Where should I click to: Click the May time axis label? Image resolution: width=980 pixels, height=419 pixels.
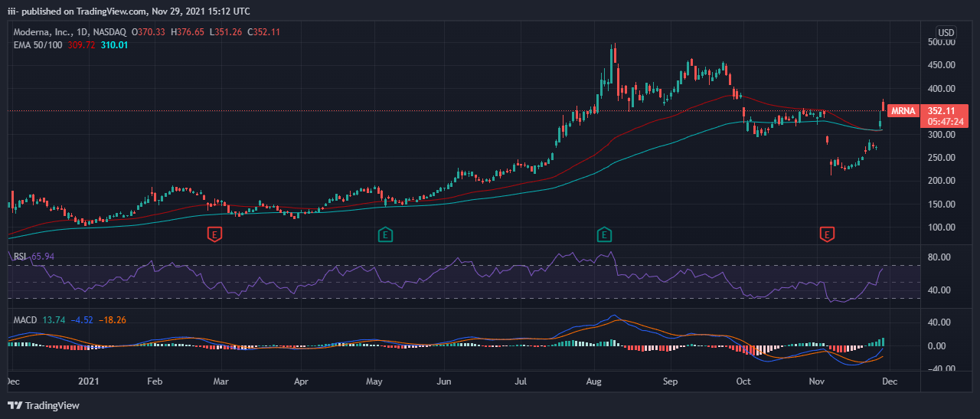(374, 380)
